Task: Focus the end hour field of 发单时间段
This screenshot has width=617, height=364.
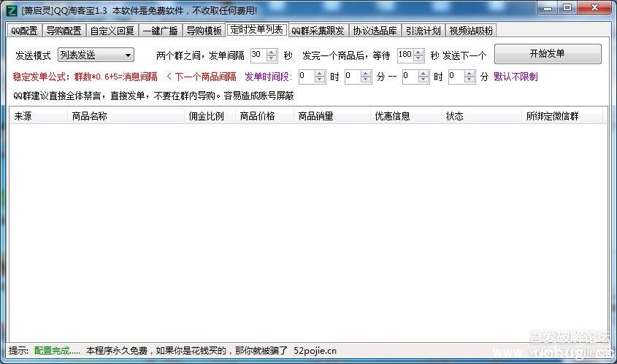Action: pos(410,77)
